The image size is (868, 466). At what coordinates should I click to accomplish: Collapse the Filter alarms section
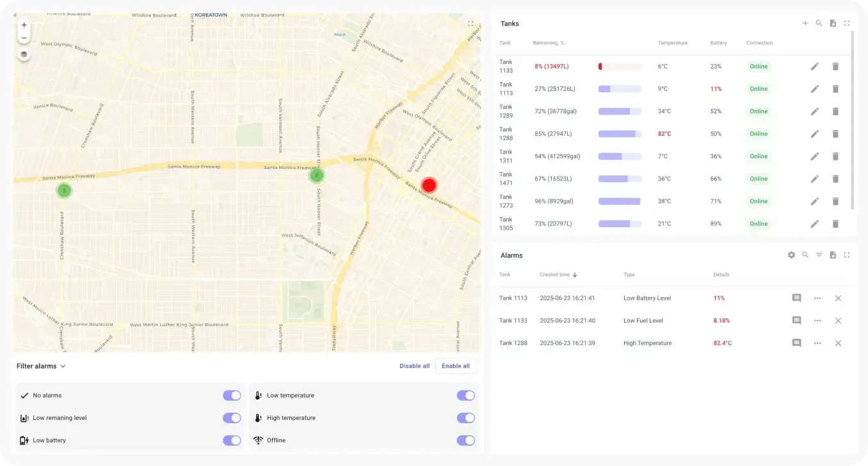tap(42, 366)
